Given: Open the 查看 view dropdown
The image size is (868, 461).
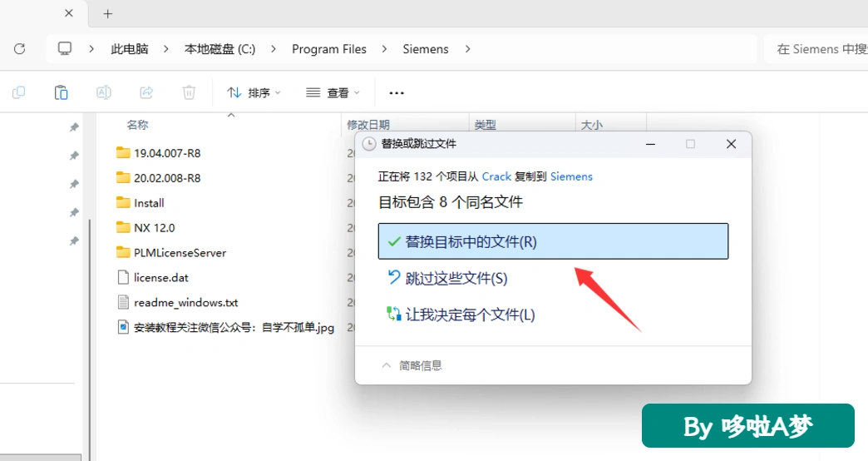Looking at the screenshot, I should tap(333, 92).
